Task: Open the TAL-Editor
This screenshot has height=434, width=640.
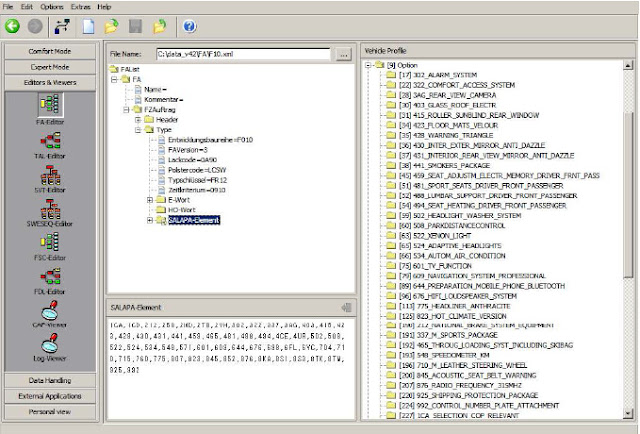Action: coord(50,145)
